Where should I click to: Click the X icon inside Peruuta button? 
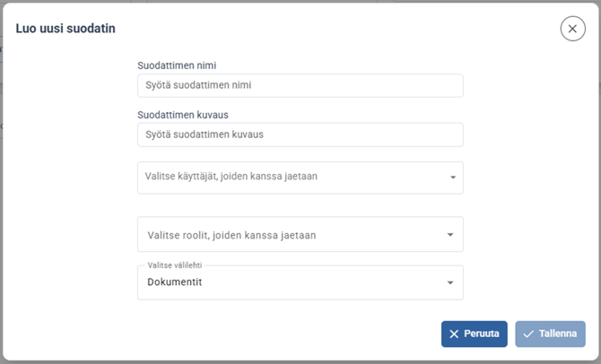[x=454, y=334]
